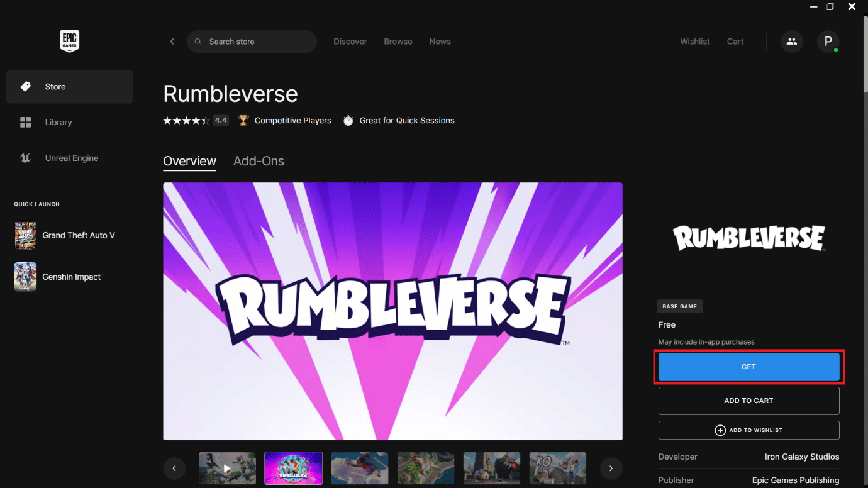Viewport: 868px width, 488px height.
Task: Open the News page
Action: tap(440, 42)
